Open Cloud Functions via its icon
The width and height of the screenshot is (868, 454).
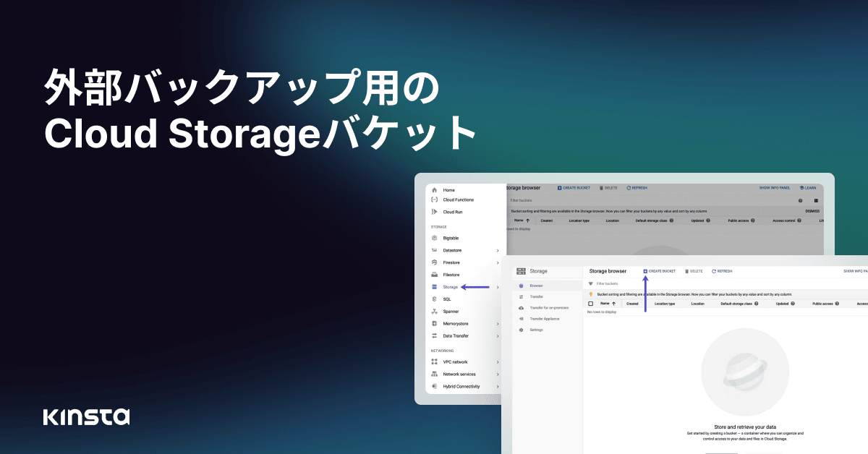434,200
